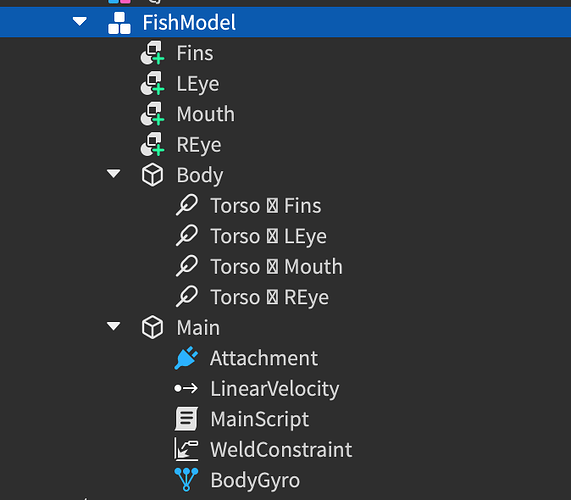Click the Attachment plug icon
571x500 pixels.
pos(186,358)
